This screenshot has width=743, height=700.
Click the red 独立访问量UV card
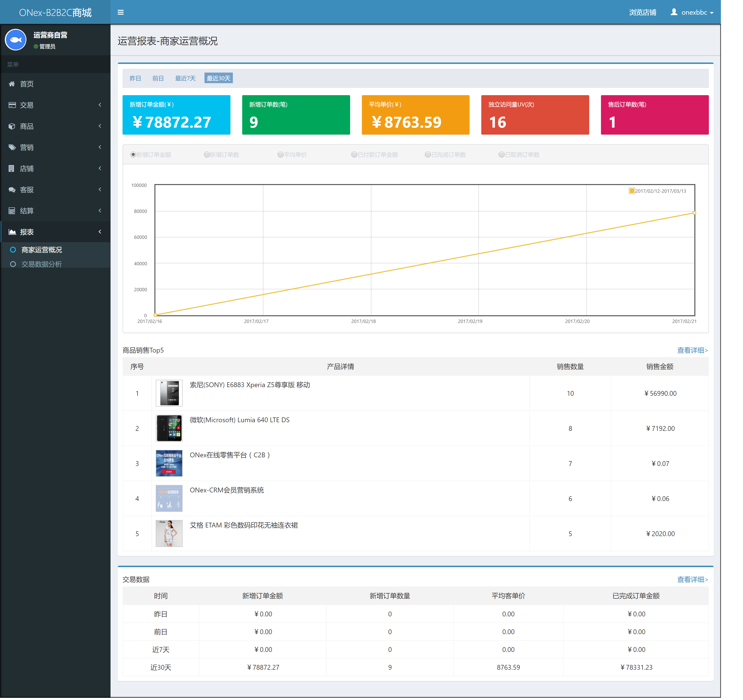pos(535,115)
